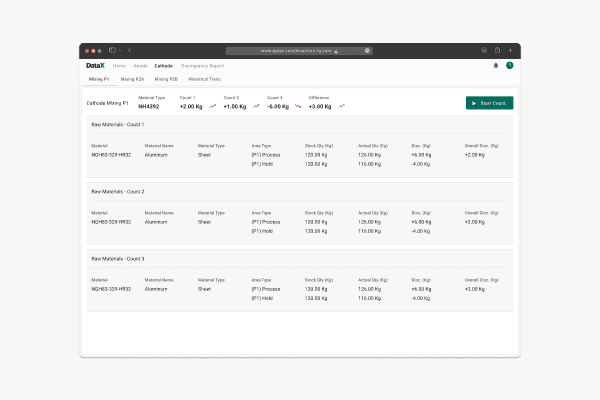Click the Count 1 upward trend icon
The width and height of the screenshot is (600, 400).
[x=213, y=106]
